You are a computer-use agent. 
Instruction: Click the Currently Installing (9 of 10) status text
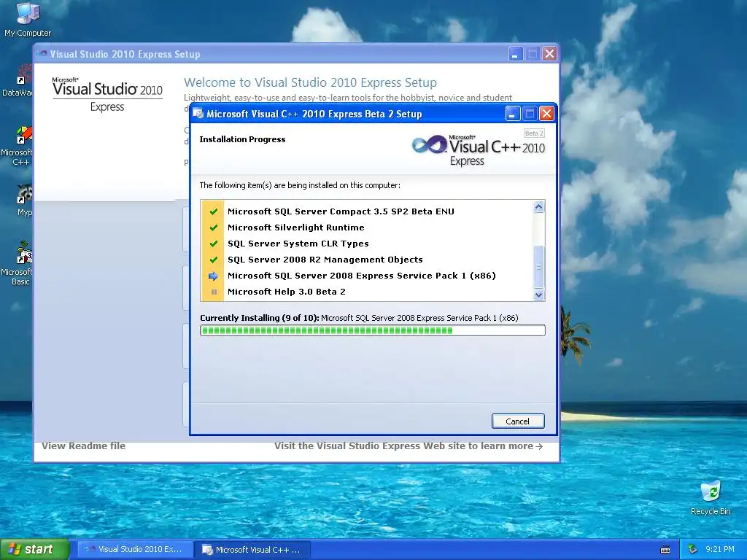click(359, 318)
